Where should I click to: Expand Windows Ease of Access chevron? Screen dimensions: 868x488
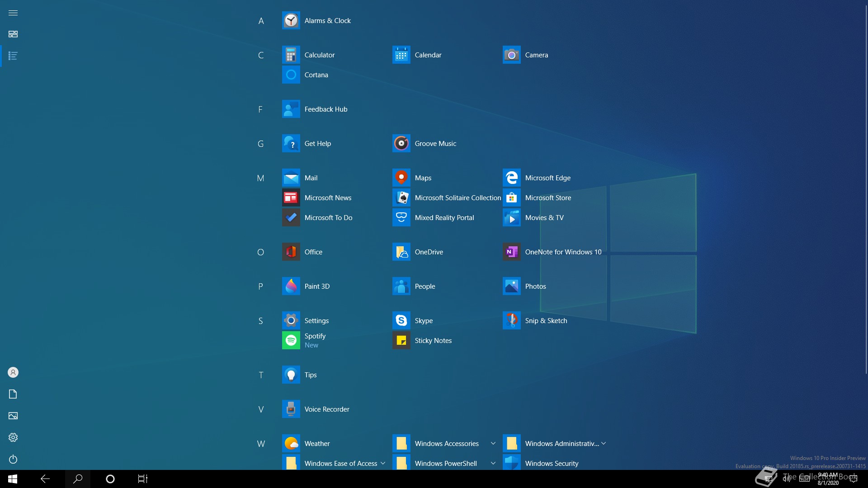pos(383,463)
